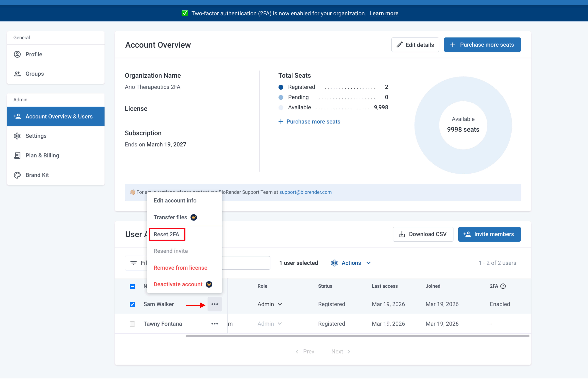Expand Tawny Fontana's Admin role dropdown
Screen dimensions: 588x379
click(270, 324)
